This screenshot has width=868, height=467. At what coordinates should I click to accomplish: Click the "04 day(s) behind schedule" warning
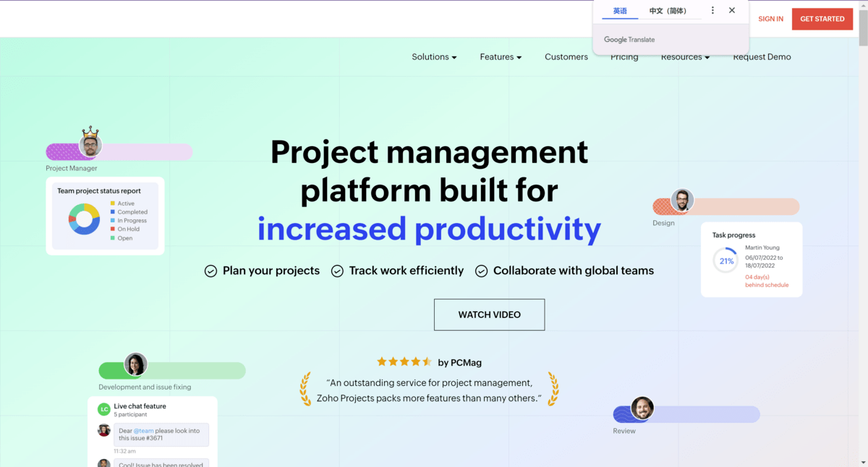click(767, 281)
